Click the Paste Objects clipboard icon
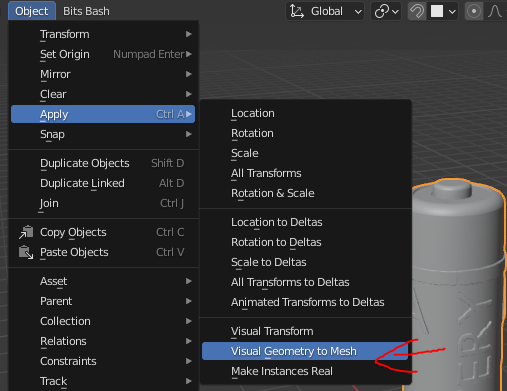The height and width of the screenshot is (391, 507). pos(26,252)
